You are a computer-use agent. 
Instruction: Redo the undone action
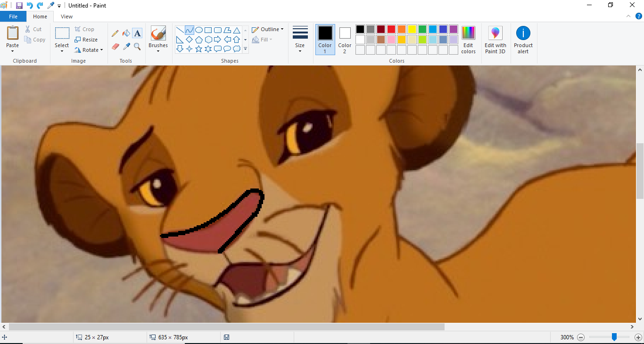coord(40,6)
